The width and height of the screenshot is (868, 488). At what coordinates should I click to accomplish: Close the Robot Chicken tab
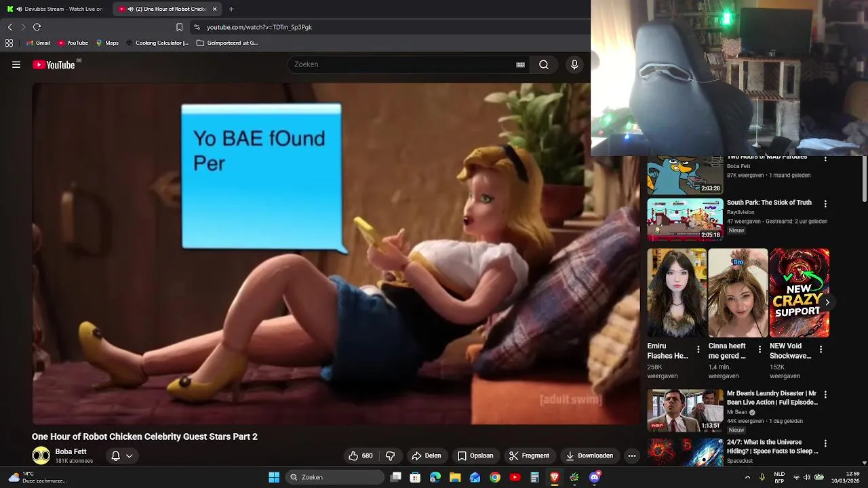pyautogui.click(x=215, y=9)
